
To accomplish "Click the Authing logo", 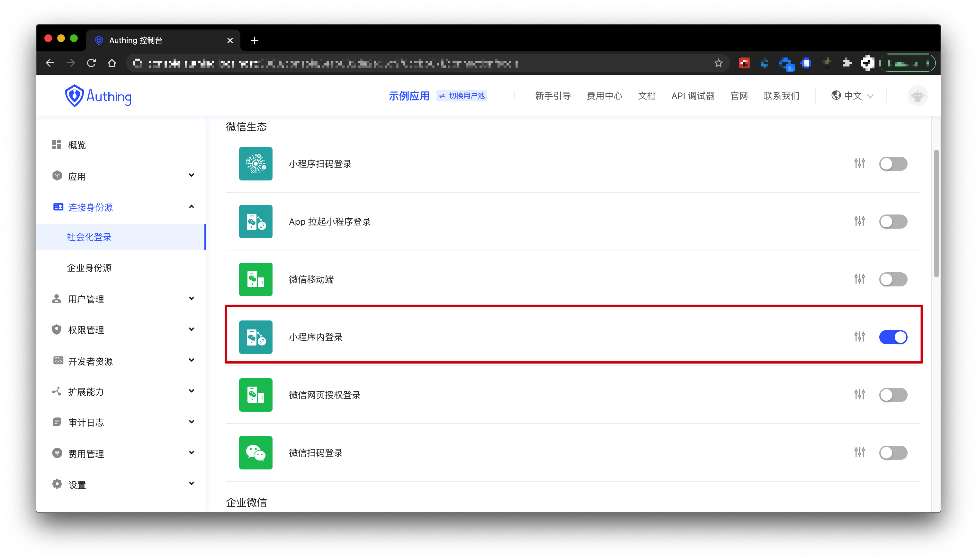I will [98, 96].
